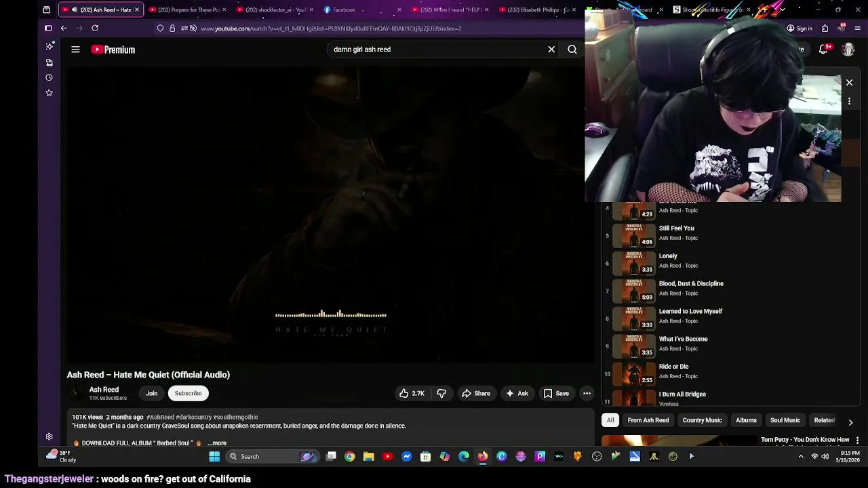Select the Related chip
Viewport: 868px width, 488px height.
(825, 420)
